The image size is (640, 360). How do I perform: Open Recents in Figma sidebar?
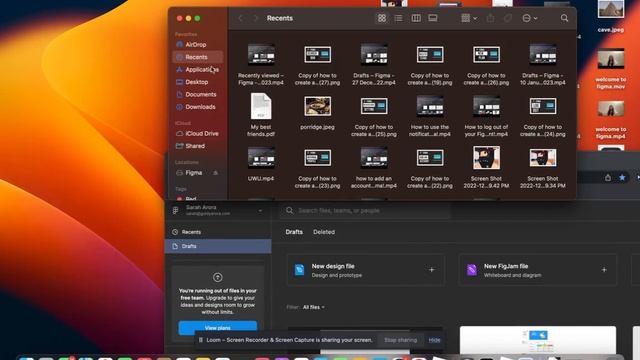pos(218,232)
